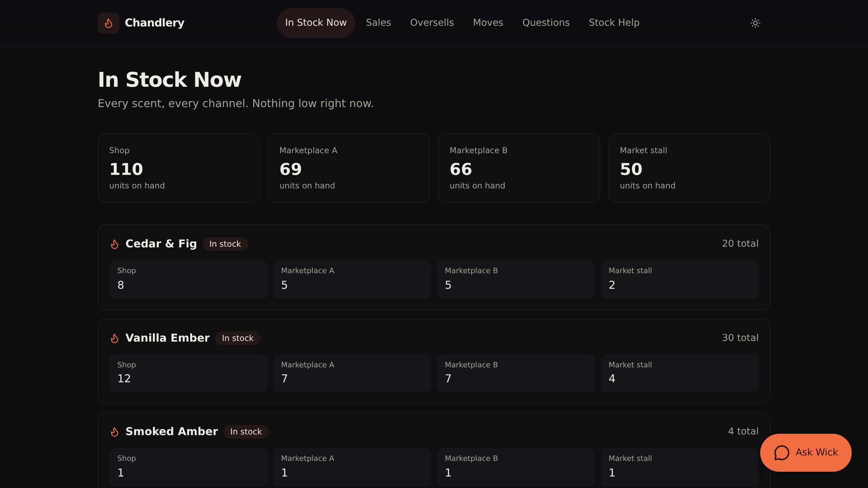The width and height of the screenshot is (868, 488).
Task: Open the Ask Wick chat button
Action: 806,453
